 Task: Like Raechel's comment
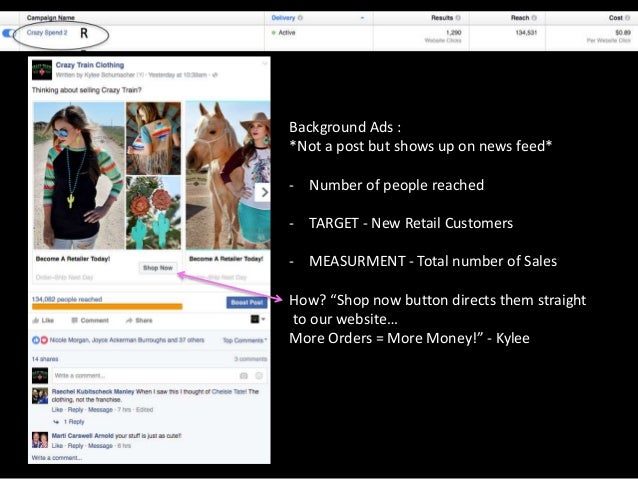(57, 410)
